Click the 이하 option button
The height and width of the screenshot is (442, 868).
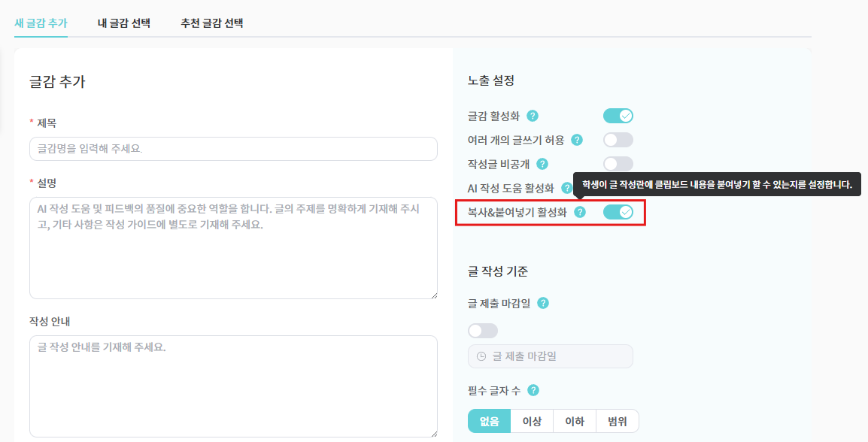coord(574,420)
